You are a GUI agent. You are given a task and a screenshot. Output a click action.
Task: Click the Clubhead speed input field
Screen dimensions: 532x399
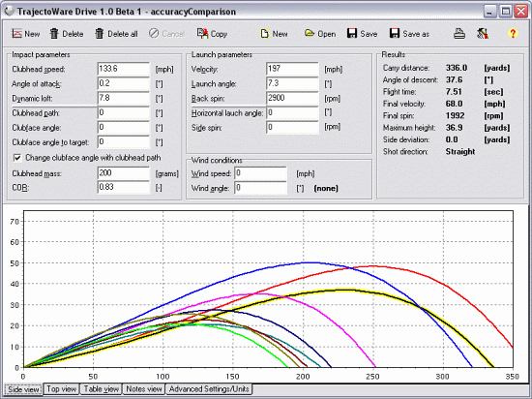(124, 69)
